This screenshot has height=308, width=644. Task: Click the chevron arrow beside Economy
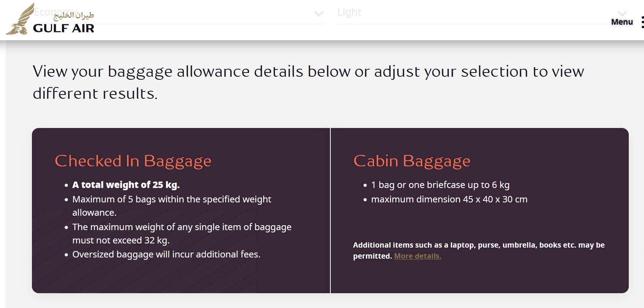pyautogui.click(x=319, y=14)
